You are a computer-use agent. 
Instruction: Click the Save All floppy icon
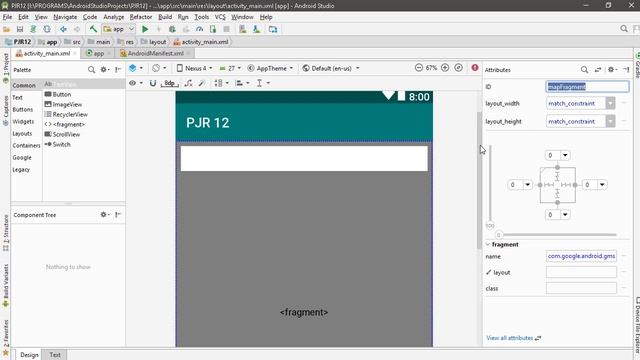coord(20,29)
